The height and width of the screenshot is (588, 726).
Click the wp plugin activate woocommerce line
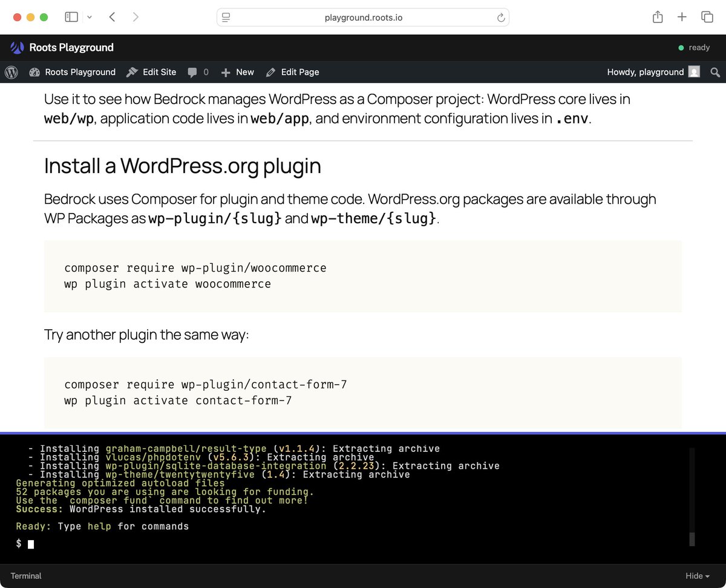pyautogui.click(x=168, y=284)
